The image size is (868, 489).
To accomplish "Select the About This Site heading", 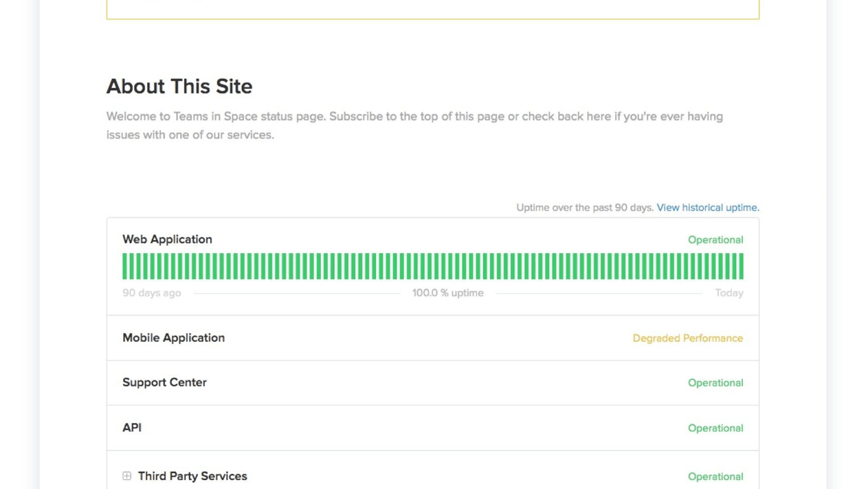I will pyautogui.click(x=179, y=87).
